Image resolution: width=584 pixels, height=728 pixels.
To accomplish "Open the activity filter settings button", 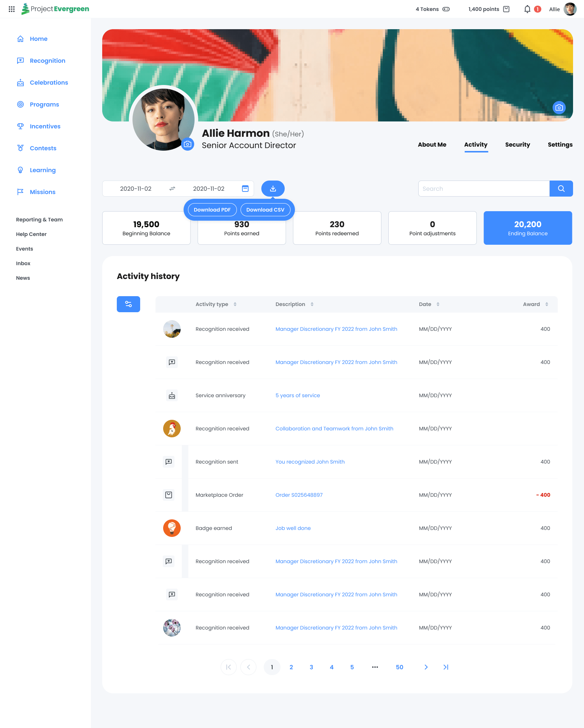I will coord(128,304).
